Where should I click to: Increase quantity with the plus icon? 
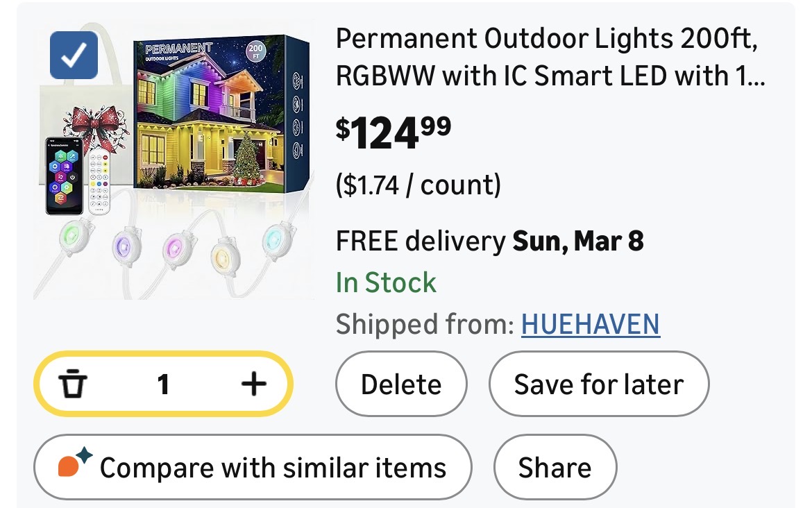coord(253,383)
